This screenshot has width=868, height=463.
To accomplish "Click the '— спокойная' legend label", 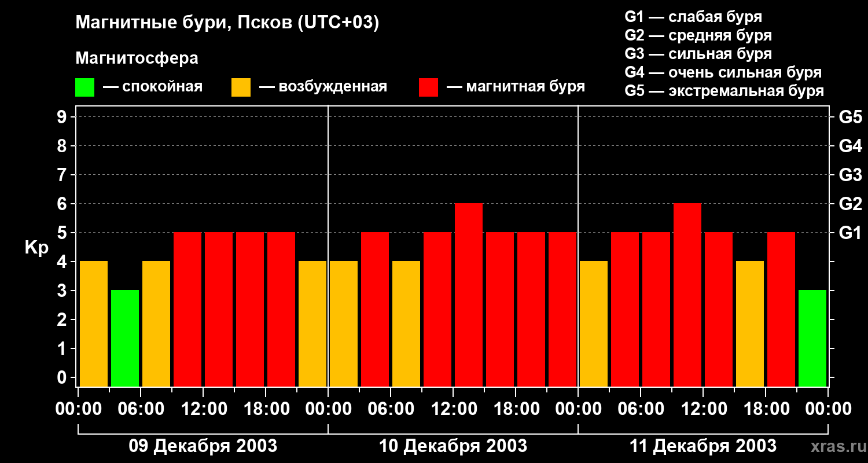I will (x=153, y=87).
